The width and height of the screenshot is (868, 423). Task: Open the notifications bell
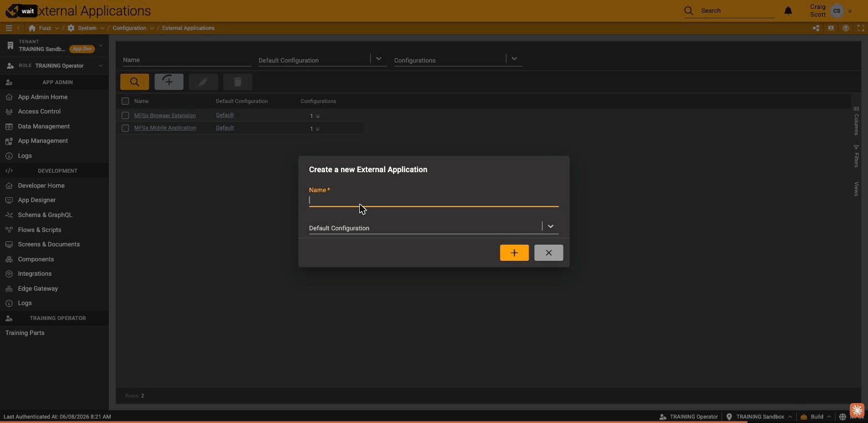pos(788,11)
